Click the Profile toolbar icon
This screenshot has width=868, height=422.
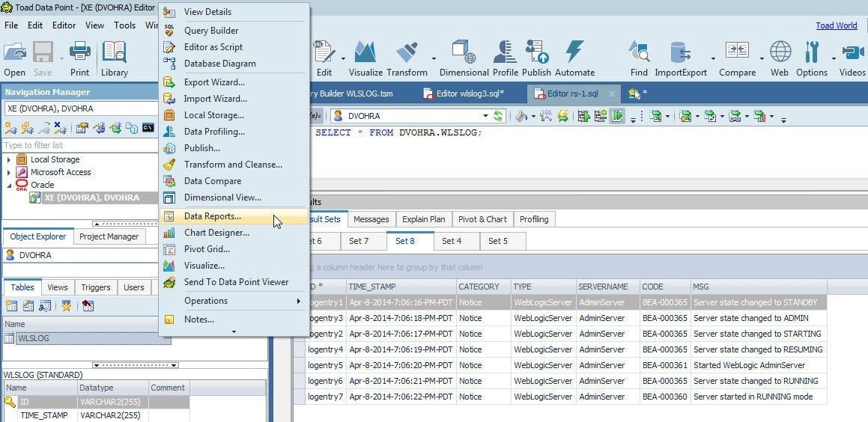point(505,52)
